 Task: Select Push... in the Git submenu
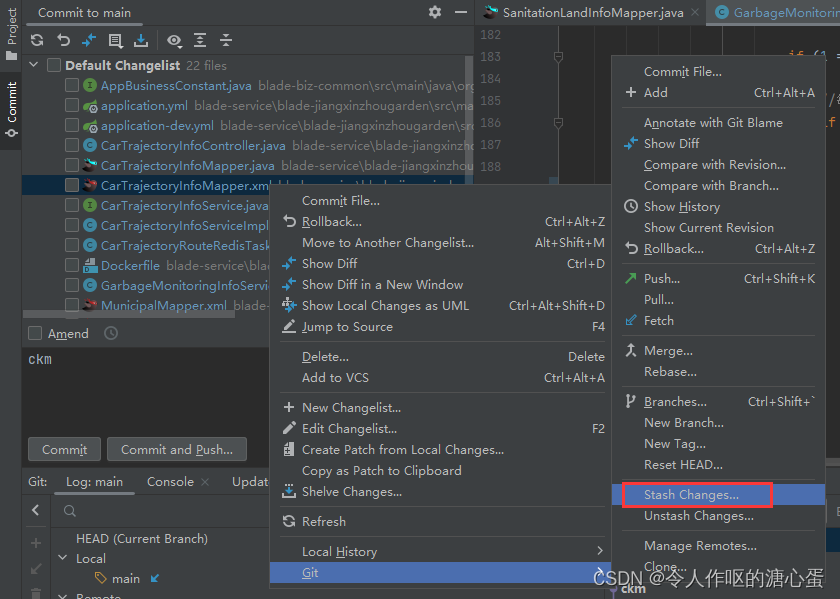tap(718, 279)
